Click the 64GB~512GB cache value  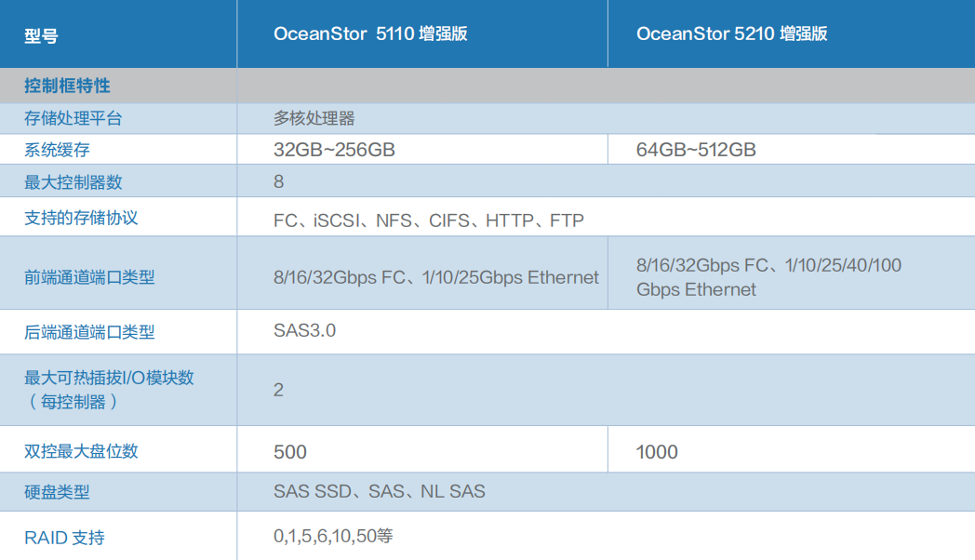696,150
